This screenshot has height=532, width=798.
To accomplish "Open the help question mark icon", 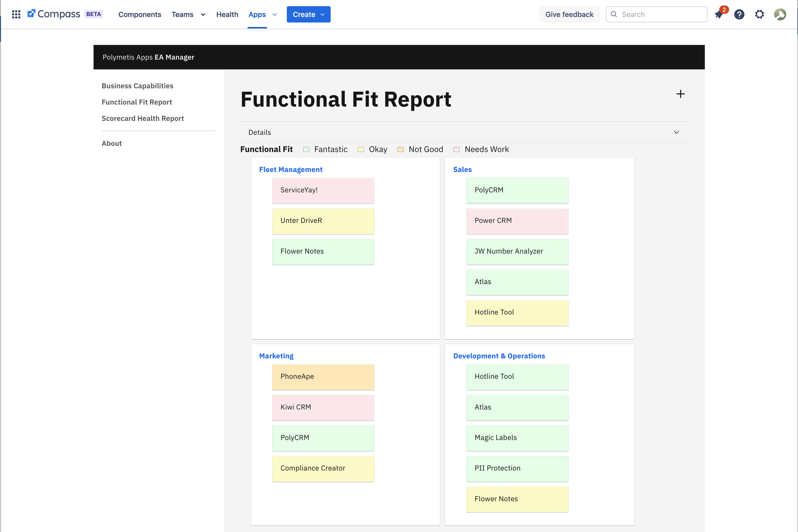I will point(739,14).
